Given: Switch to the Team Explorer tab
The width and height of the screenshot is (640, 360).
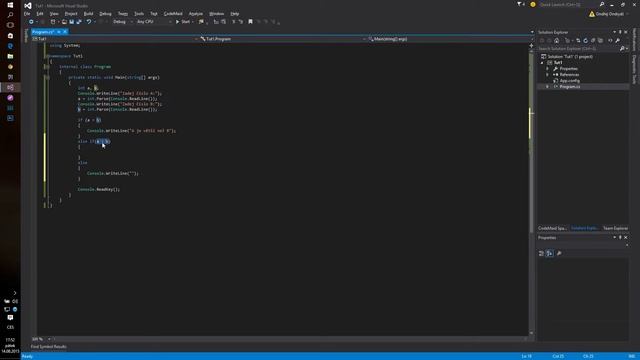Looking at the screenshot, I should pos(615,228).
